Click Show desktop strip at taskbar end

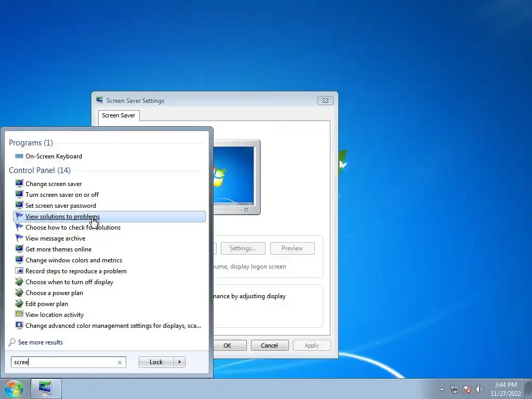click(528, 389)
